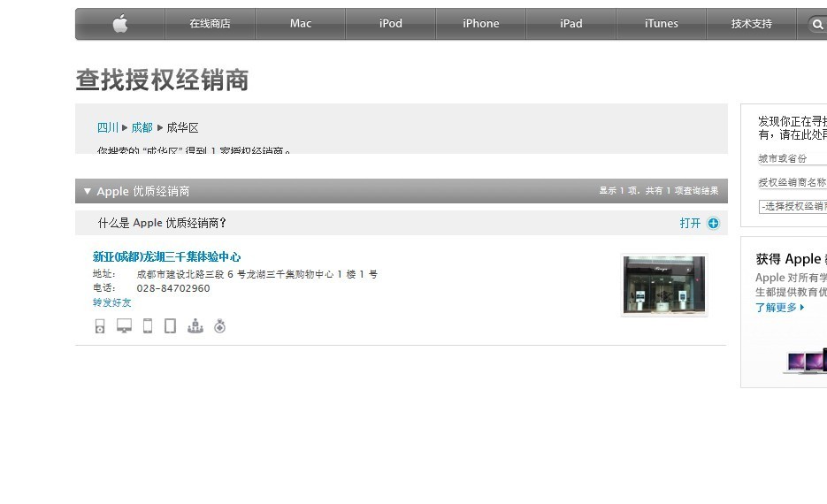Image resolution: width=827 pixels, height=504 pixels.
Task: Click the 转发好友 link
Action: click(111, 302)
